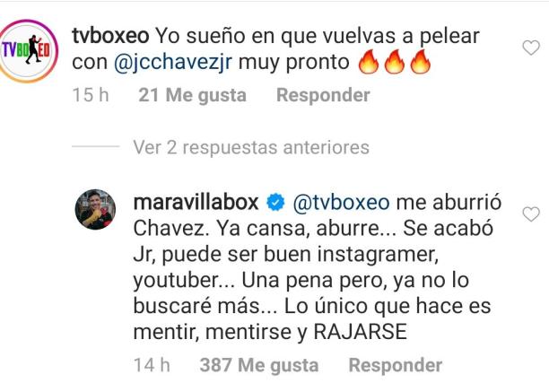The height and width of the screenshot is (392, 549).
Task: Click the 14 h timestamp on the reply
Action: coord(152,365)
